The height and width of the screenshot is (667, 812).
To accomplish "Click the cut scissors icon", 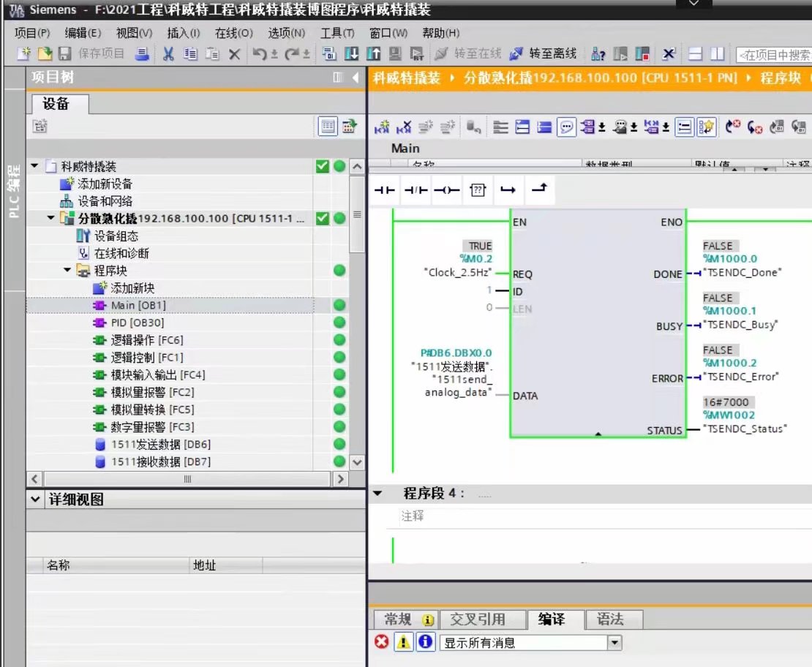I will pos(168,54).
